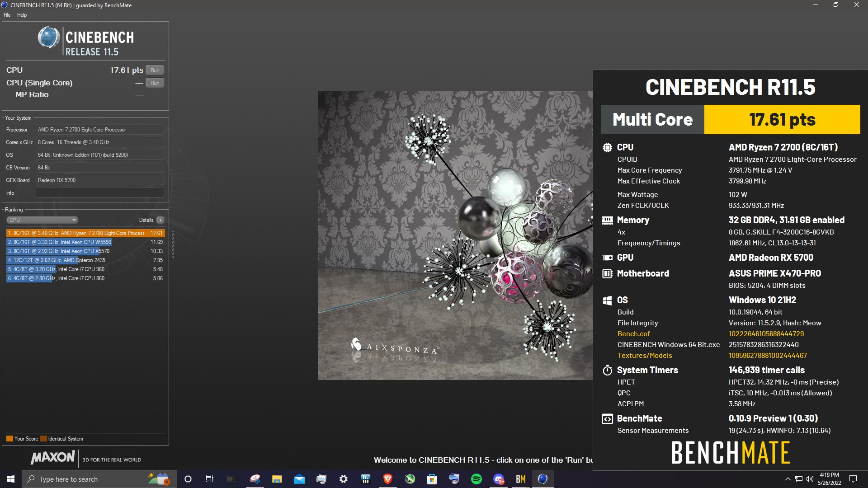Image resolution: width=868 pixels, height=488 pixels.
Task: Open Discord from the taskbar
Action: (x=499, y=479)
